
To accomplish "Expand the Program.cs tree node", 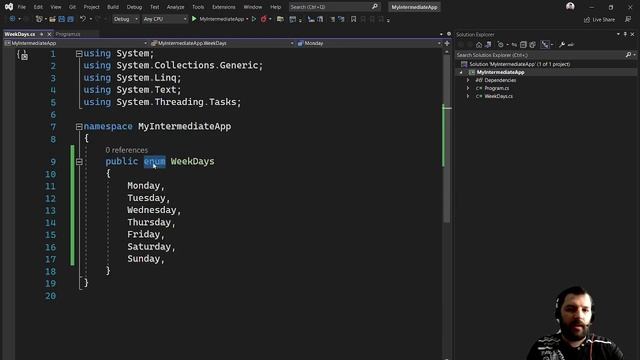I will click(468, 88).
